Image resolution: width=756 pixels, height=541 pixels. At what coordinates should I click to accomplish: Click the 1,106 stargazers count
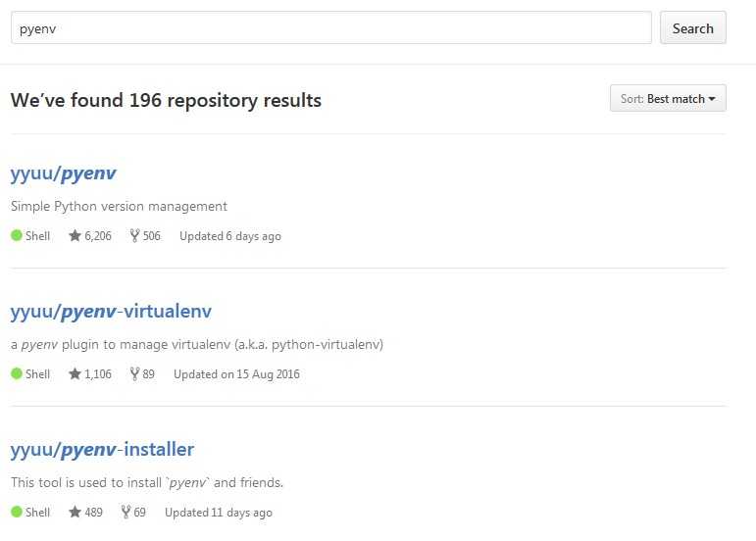pos(98,374)
